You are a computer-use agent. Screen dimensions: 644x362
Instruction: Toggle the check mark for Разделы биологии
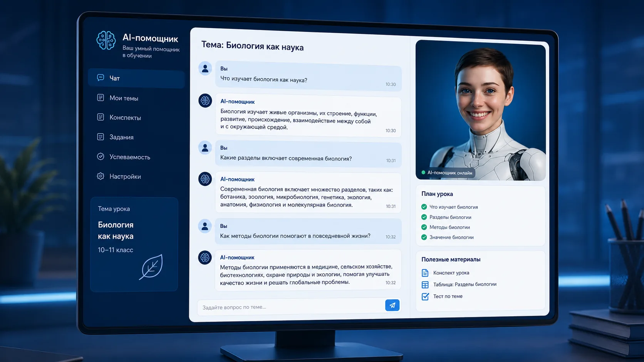424,217
